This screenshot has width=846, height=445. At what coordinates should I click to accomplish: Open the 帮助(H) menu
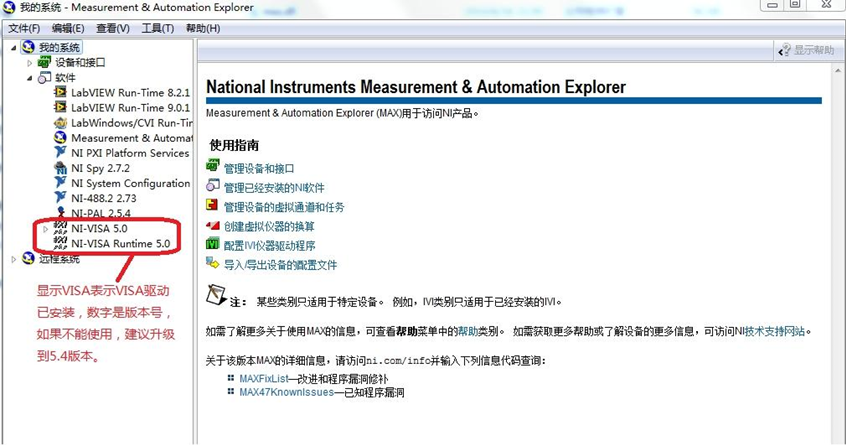click(203, 28)
